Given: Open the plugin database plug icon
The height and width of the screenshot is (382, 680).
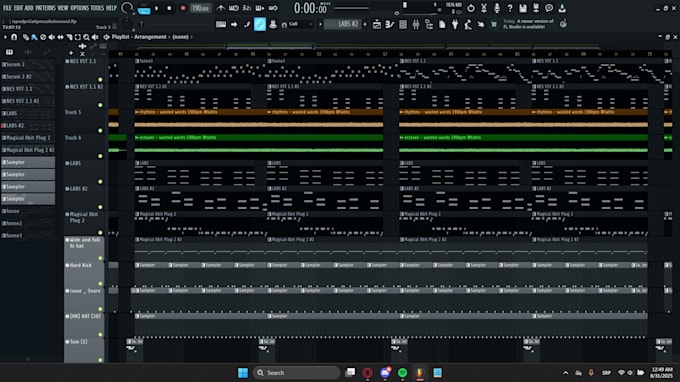Looking at the screenshot, I should point(455,25).
